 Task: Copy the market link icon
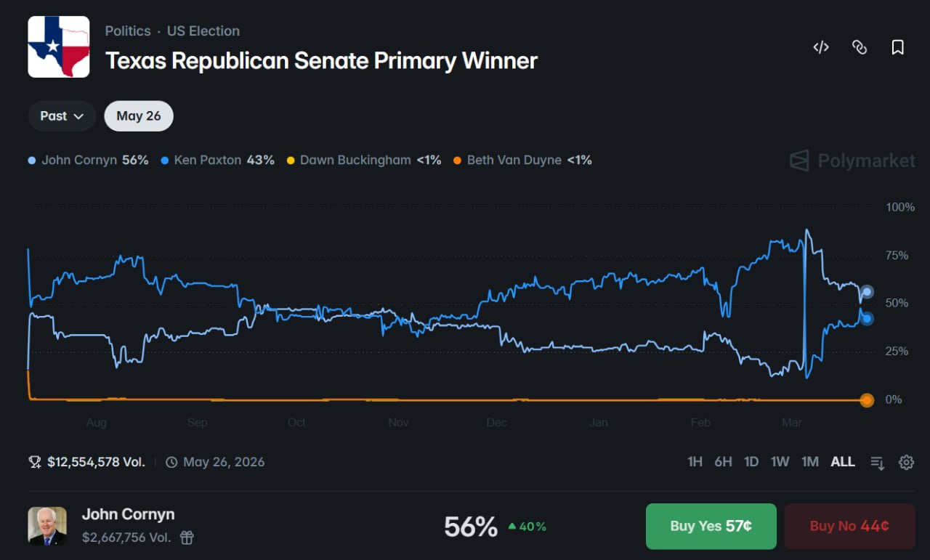(860, 48)
